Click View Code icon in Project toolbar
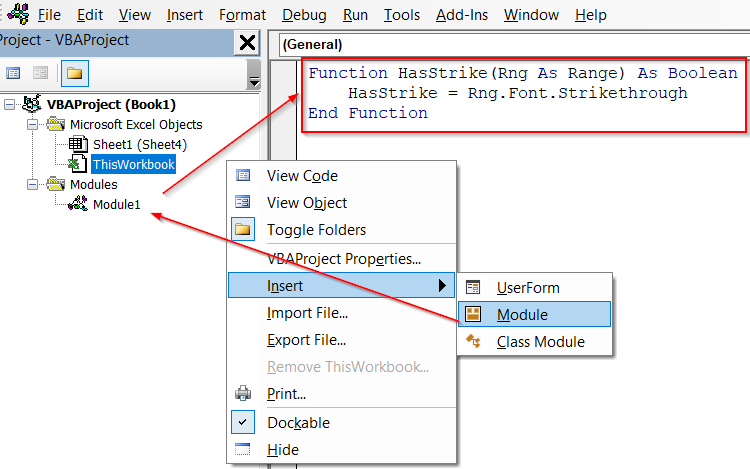 coord(13,73)
